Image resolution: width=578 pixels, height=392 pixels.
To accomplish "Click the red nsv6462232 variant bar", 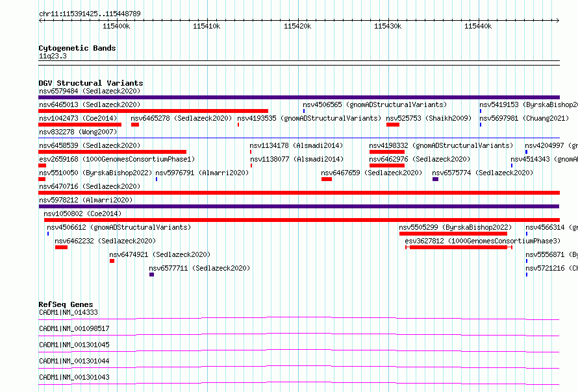I will click(61, 247).
